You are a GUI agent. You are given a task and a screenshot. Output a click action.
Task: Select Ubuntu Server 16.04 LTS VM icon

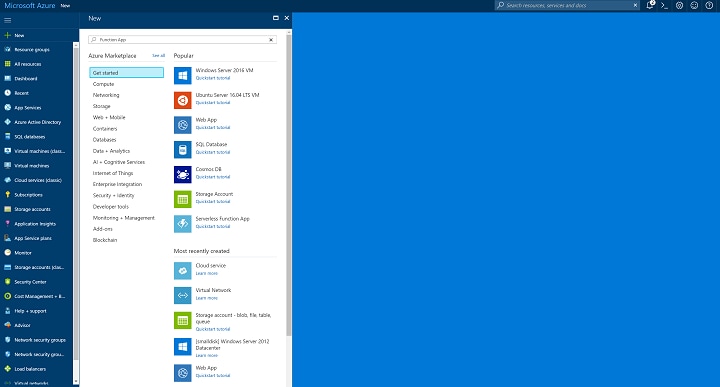coord(182,100)
